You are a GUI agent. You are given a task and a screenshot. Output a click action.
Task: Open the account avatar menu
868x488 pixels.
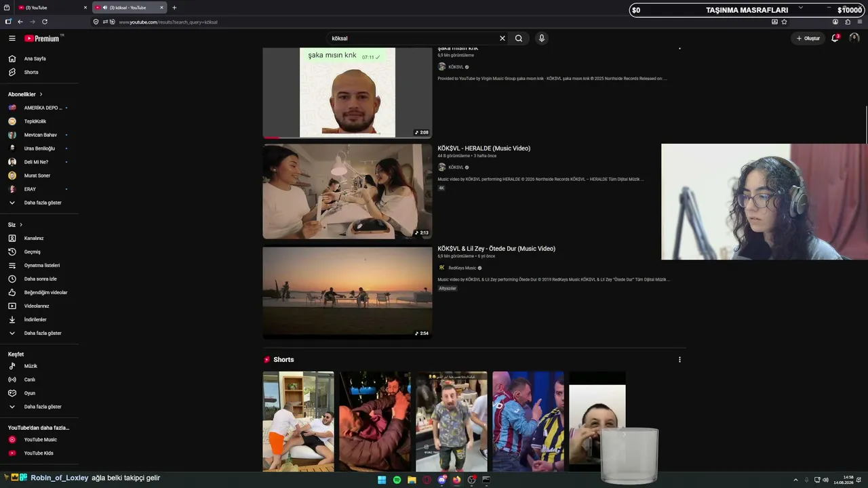click(854, 38)
